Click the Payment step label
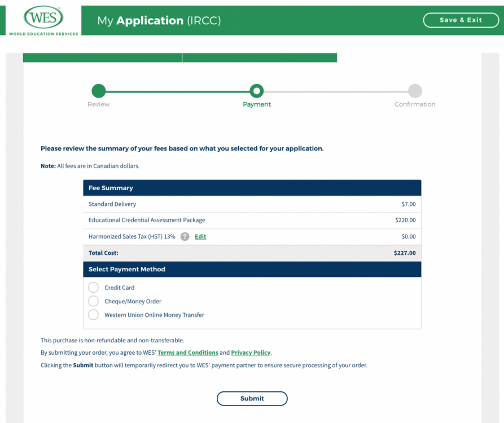The width and height of the screenshot is (504, 423). click(257, 104)
